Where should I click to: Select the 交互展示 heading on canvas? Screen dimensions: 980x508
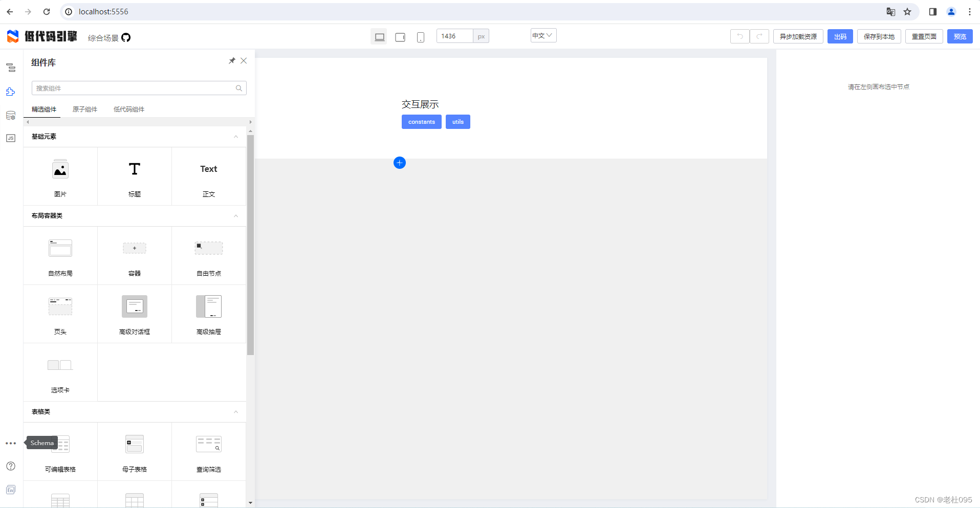[420, 104]
